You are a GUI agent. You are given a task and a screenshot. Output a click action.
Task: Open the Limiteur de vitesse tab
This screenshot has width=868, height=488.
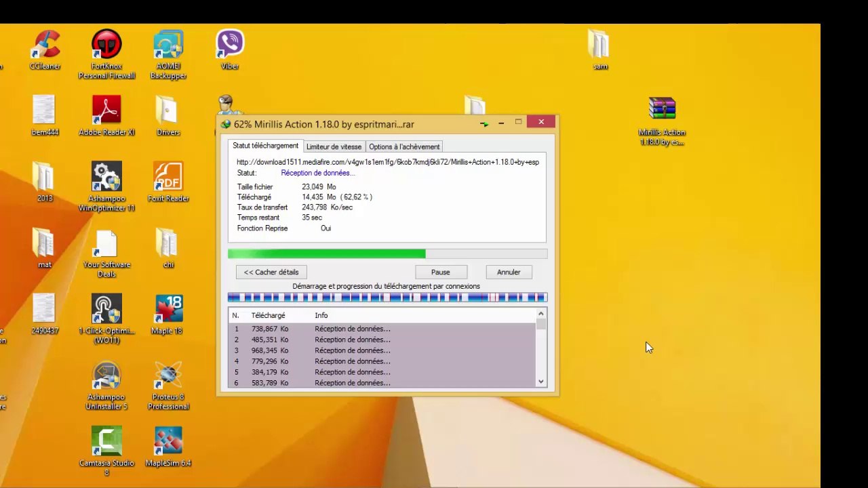point(334,146)
